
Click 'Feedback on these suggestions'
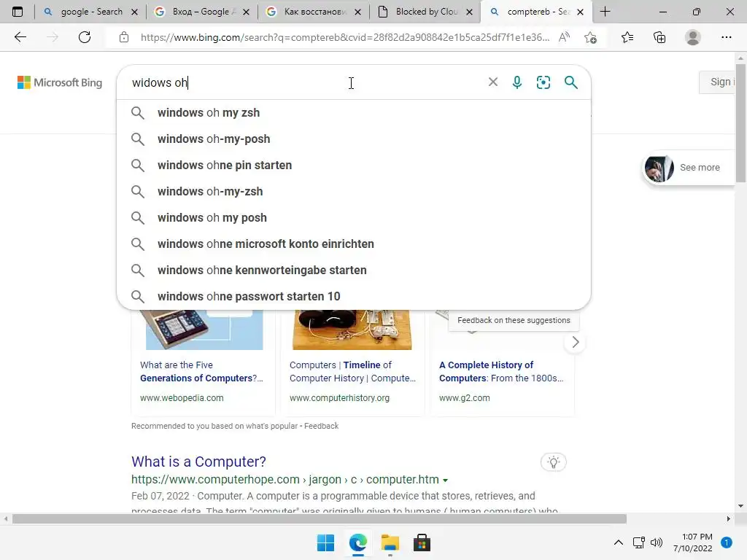pos(514,321)
